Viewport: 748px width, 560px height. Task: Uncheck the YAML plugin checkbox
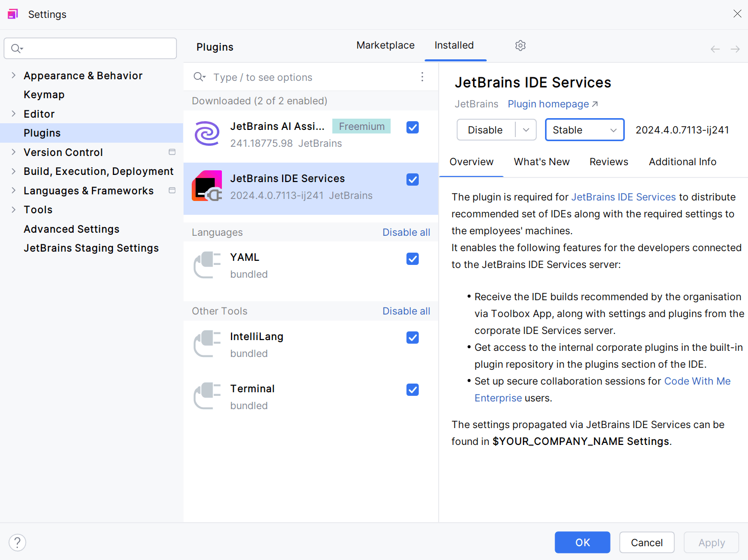(413, 259)
